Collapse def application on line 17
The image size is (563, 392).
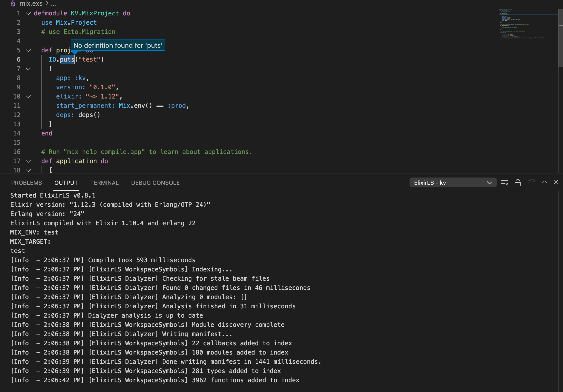point(28,161)
